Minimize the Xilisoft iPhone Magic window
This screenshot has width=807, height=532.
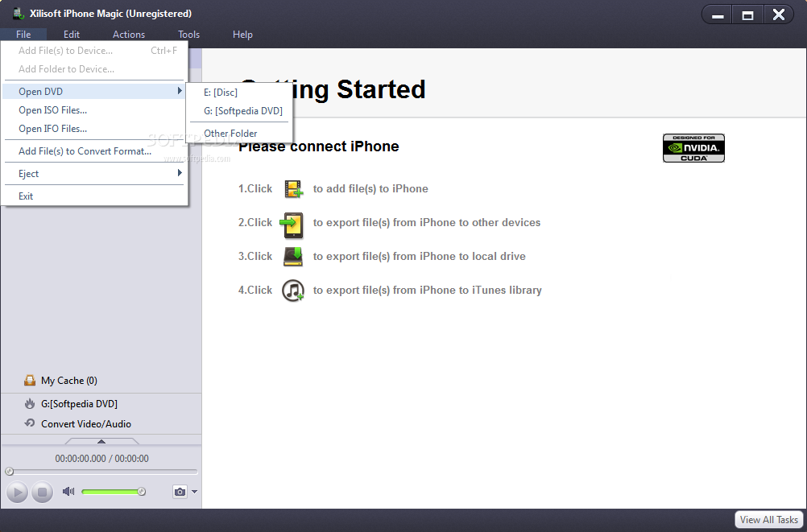(x=718, y=15)
